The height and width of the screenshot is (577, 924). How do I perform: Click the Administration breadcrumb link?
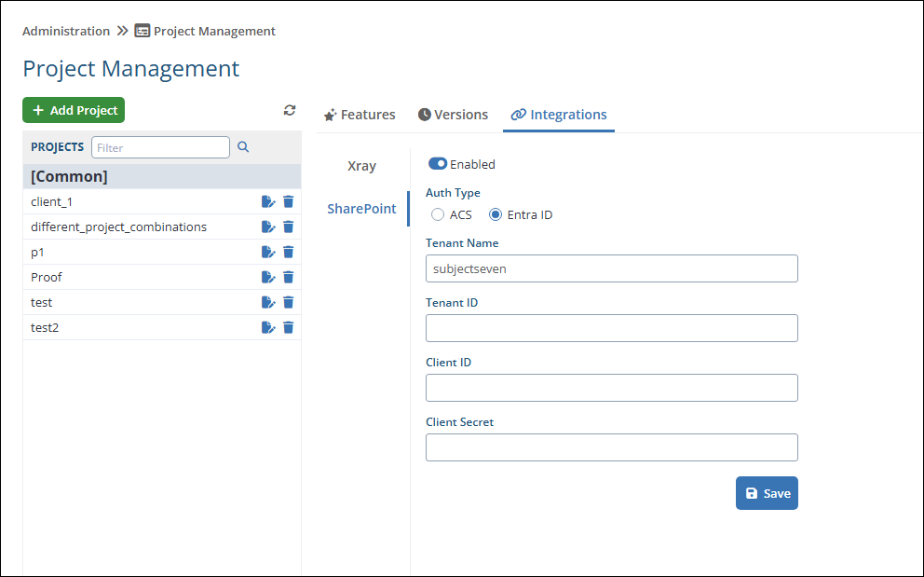pos(66,31)
